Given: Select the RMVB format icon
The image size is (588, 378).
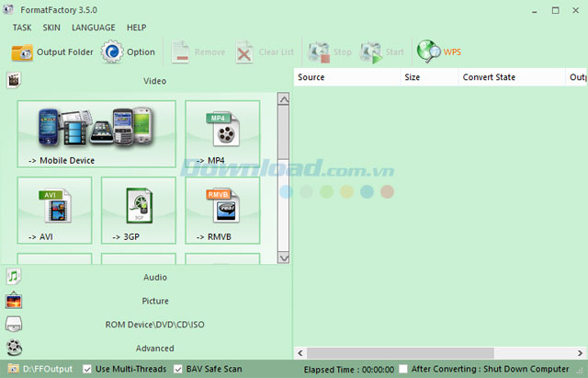Looking at the screenshot, I should tap(222, 206).
